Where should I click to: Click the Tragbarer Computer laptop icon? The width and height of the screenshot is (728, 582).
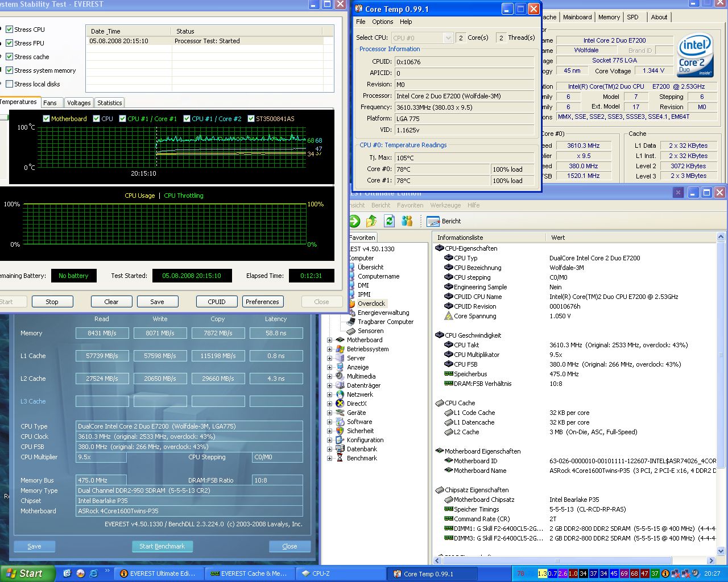[351, 322]
